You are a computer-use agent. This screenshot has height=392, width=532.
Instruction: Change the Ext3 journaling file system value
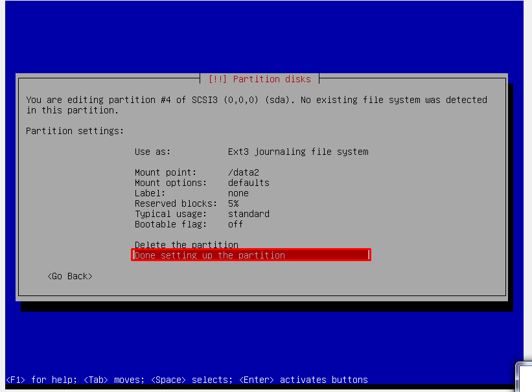tap(297, 152)
